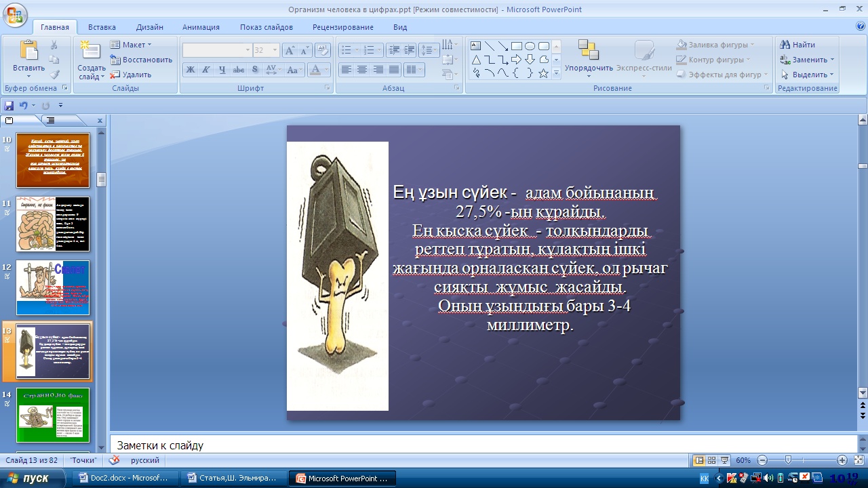The width and height of the screenshot is (868, 488).
Task: Click the русский language indicator
Action: tap(145, 460)
